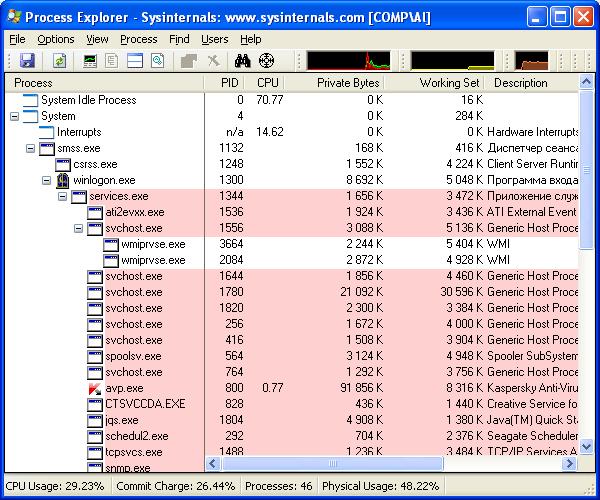
Task: Open the Users menu
Action: click(215, 39)
